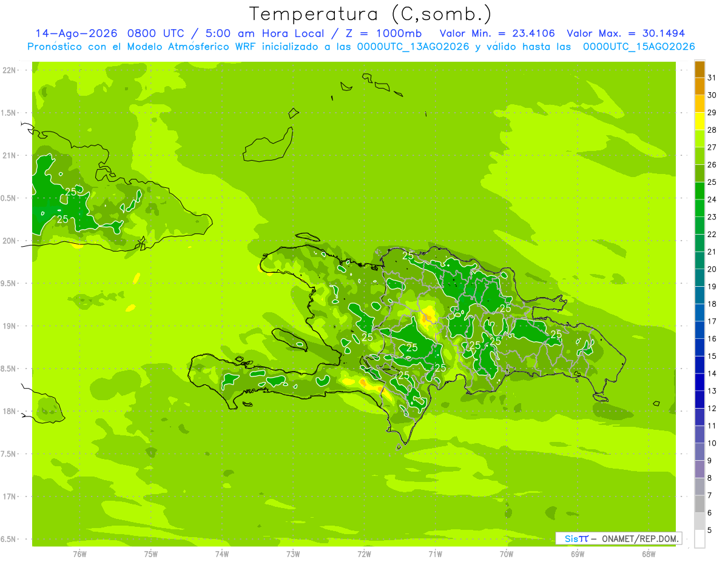Click the '21N' latitude axis label
This screenshot has width=728, height=562.
(x=10, y=156)
